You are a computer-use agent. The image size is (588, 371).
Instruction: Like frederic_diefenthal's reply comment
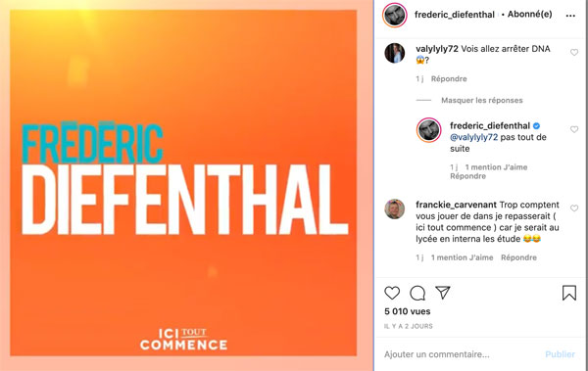574,129
